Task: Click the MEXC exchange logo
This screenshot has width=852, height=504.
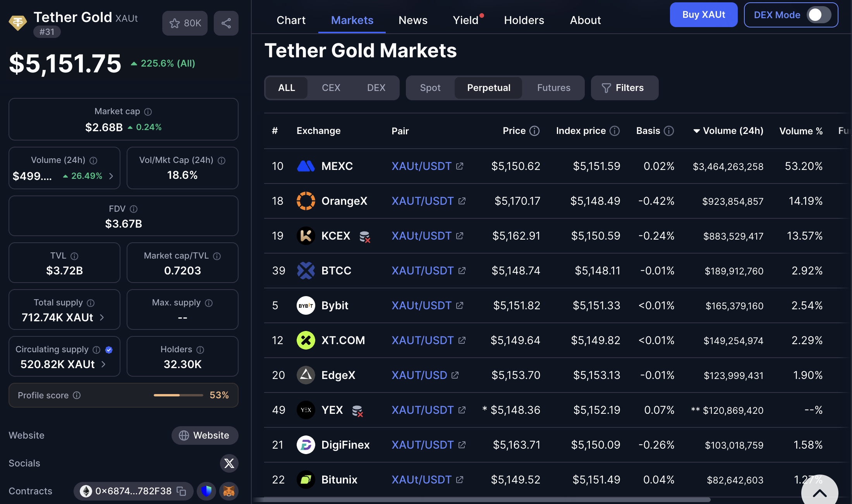Action: point(306,166)
